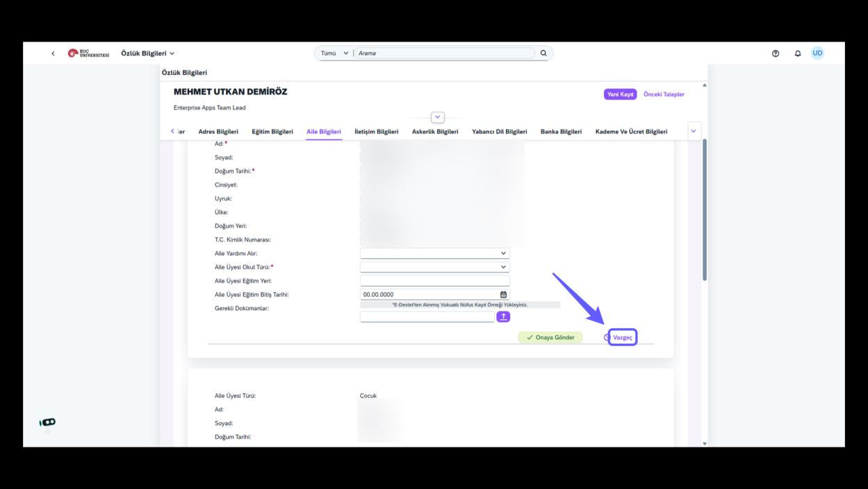Viewport: 868px width, 489px height.
Task: Switch to the Yabancı Dil Bilgileri tab
Action: point(500,131)
